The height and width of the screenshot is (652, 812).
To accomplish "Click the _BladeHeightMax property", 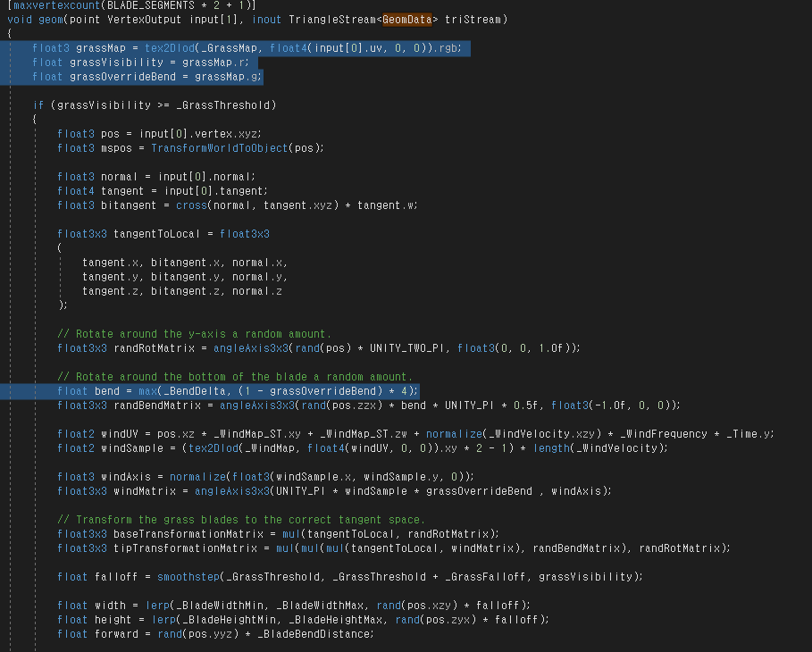I will [x=332, y=620].
